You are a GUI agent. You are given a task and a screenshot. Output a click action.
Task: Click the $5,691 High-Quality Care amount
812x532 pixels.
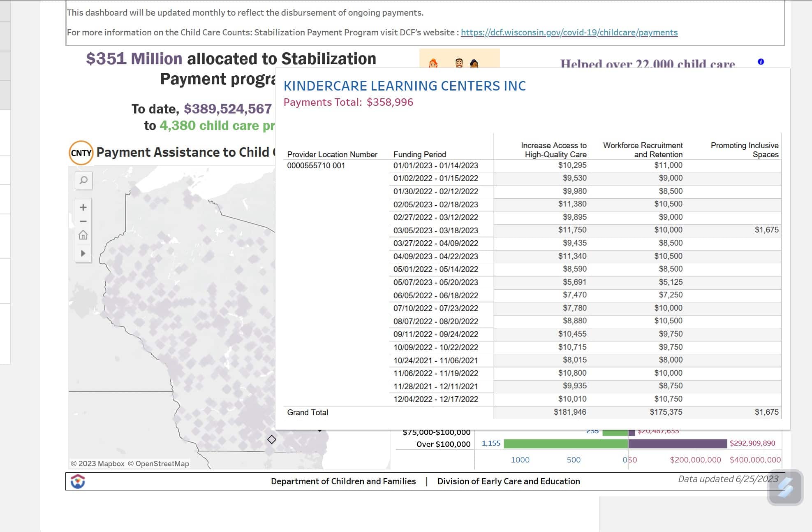coord(575,282)
